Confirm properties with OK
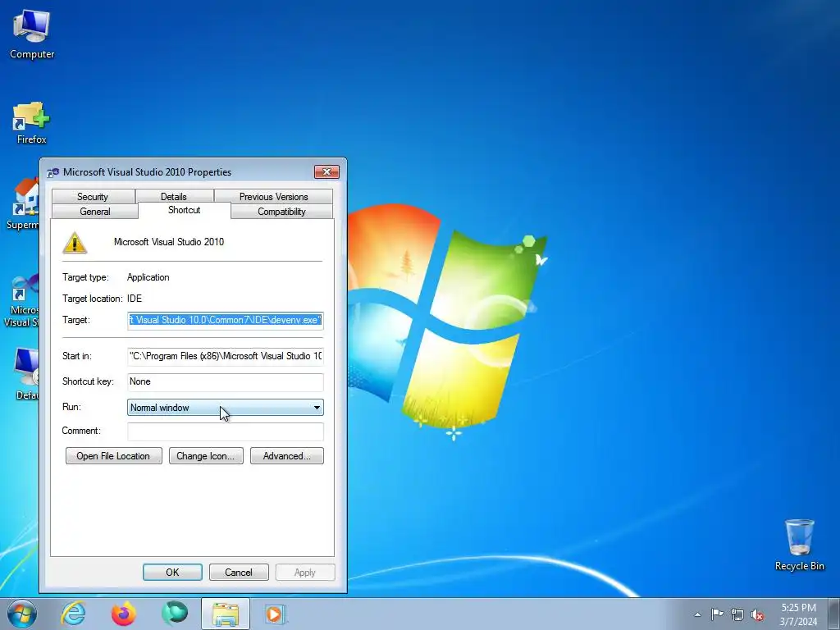 point(172,572)
